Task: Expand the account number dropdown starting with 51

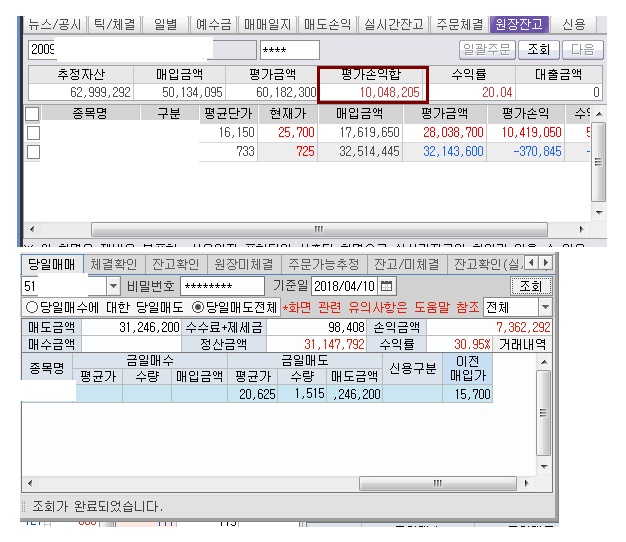Action: [111, 286]
